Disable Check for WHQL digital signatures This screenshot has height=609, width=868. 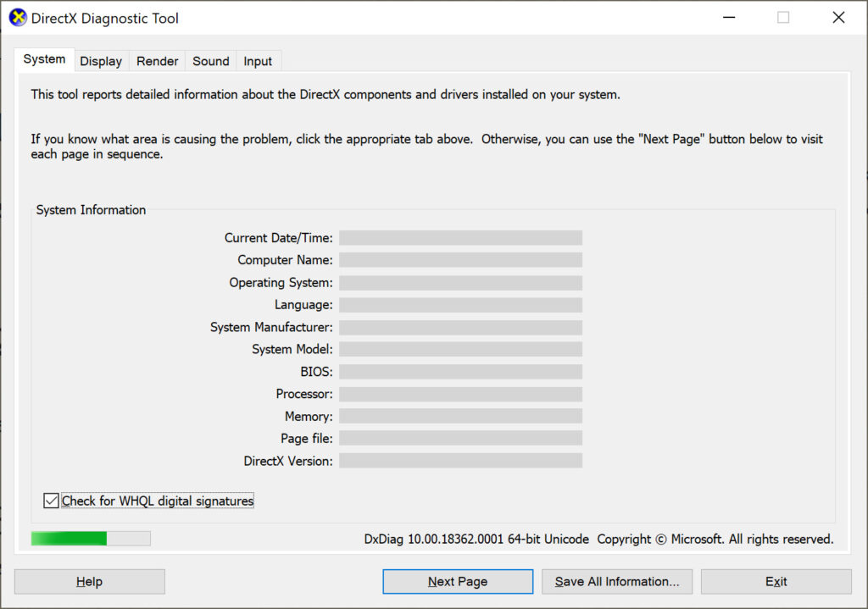(x=51, y=501)
